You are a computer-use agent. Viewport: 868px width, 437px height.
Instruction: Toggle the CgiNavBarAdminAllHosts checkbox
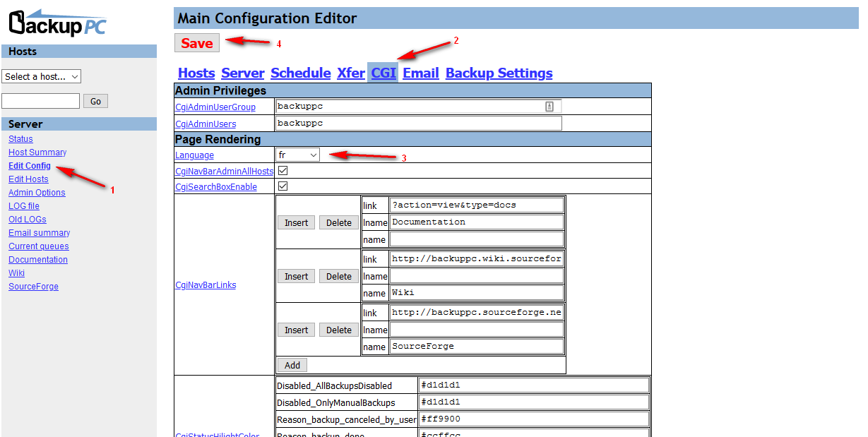point(283,171)
